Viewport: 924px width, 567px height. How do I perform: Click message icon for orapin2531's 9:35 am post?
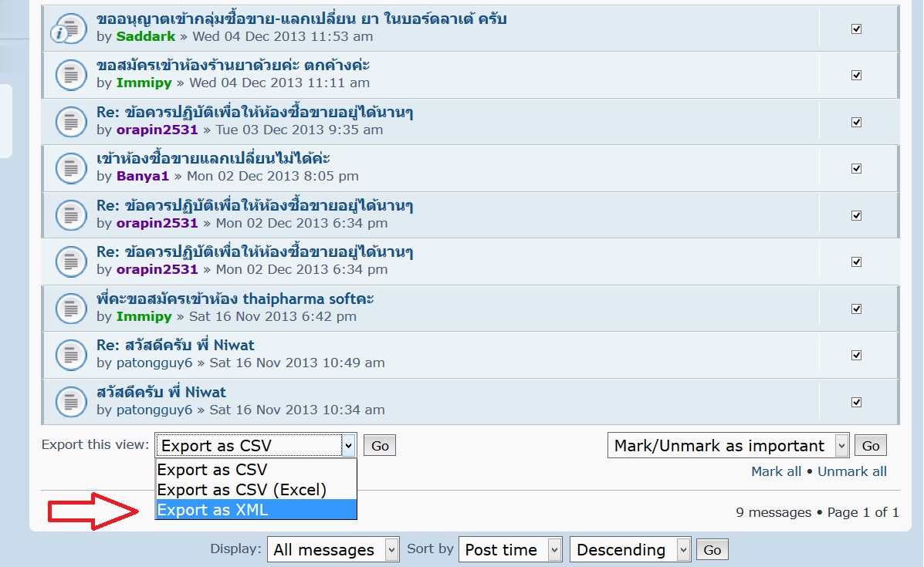[70, 122]
